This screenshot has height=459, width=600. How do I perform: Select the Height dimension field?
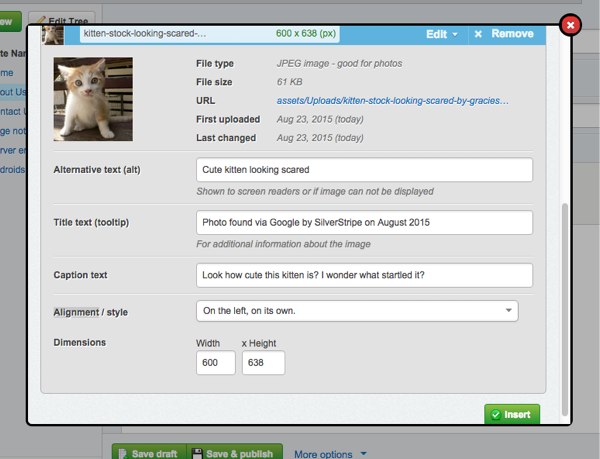[x=263, y=362]
